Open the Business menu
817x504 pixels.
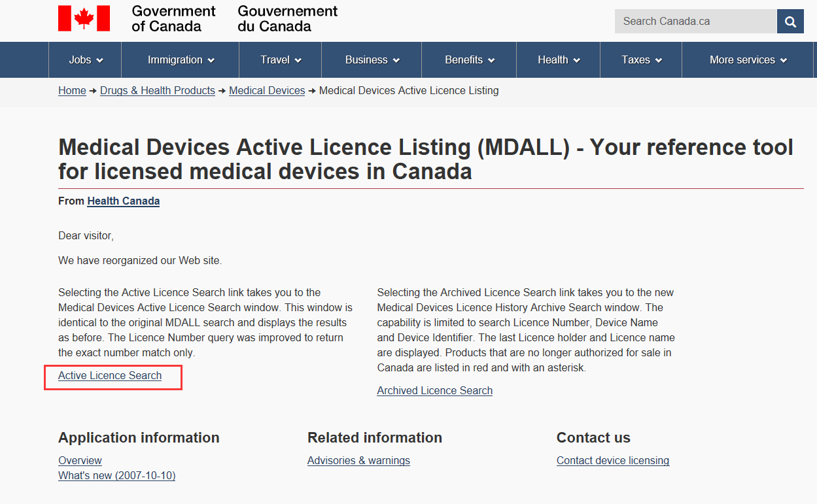coord(372,60)
